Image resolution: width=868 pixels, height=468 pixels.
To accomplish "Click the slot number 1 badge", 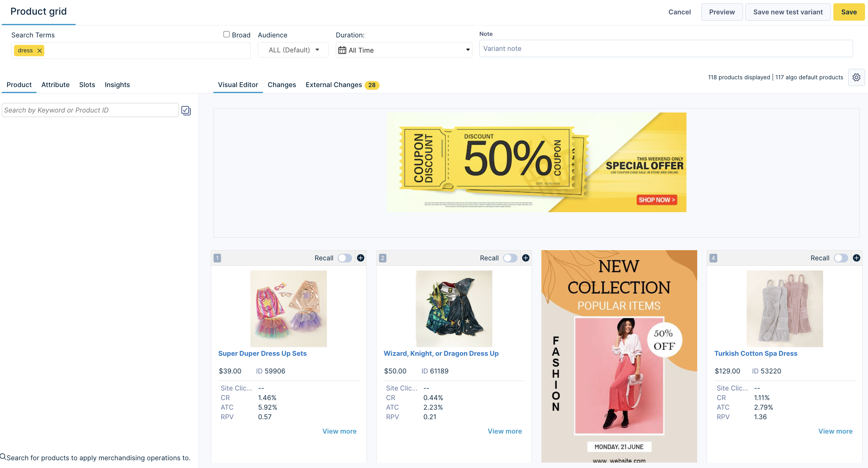I will [x=217, y=258].
